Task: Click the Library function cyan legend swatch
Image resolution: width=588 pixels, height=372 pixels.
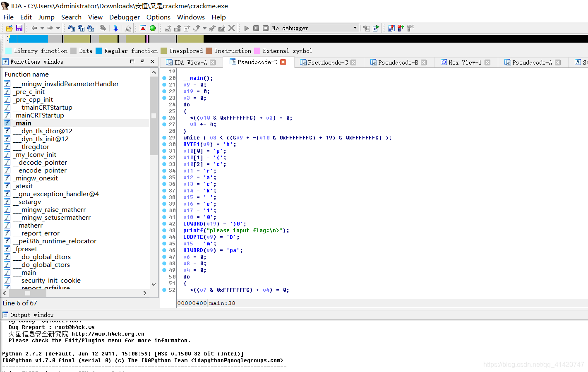Action: [8, 51]
